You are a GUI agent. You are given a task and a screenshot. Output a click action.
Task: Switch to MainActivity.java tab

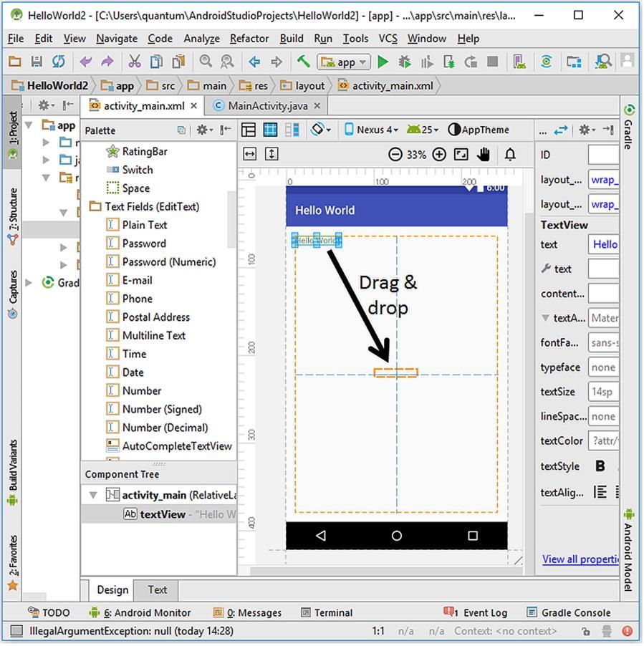tap(268, 107)
